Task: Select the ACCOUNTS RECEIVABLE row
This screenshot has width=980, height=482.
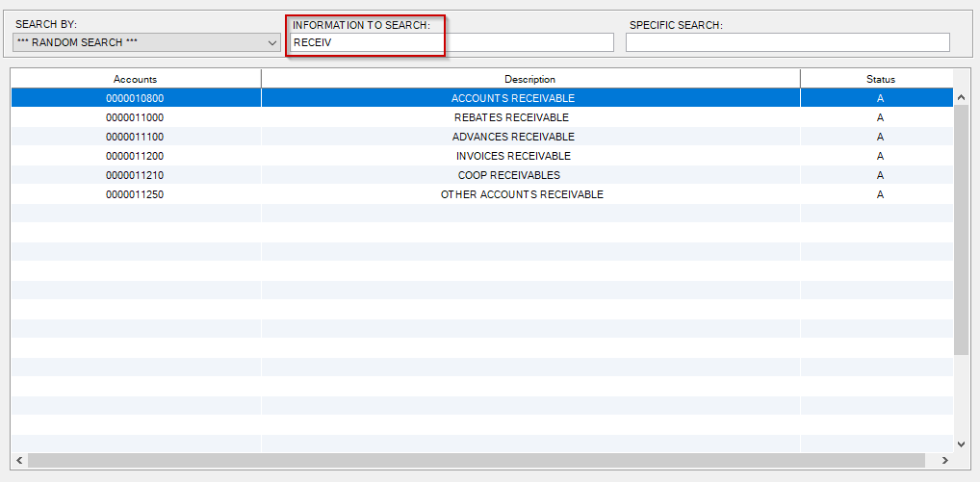Action: [x=512, y=98]
